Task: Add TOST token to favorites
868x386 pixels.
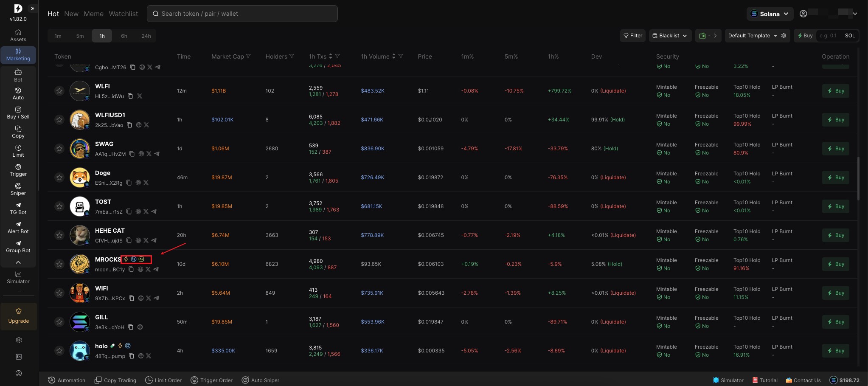Action: click(x=59, y=206)
